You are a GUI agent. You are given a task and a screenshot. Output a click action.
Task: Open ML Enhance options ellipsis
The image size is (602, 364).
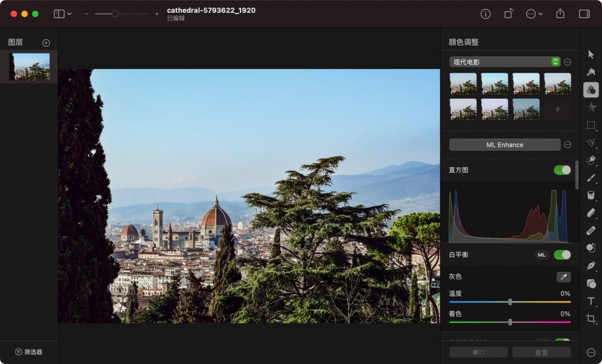567,144
